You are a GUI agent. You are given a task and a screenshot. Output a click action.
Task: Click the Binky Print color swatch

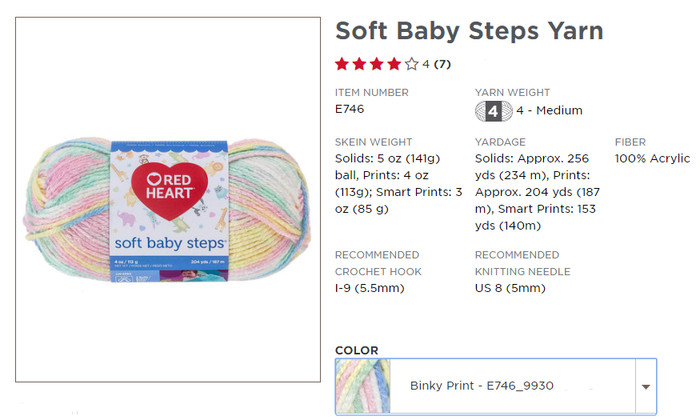363,387
